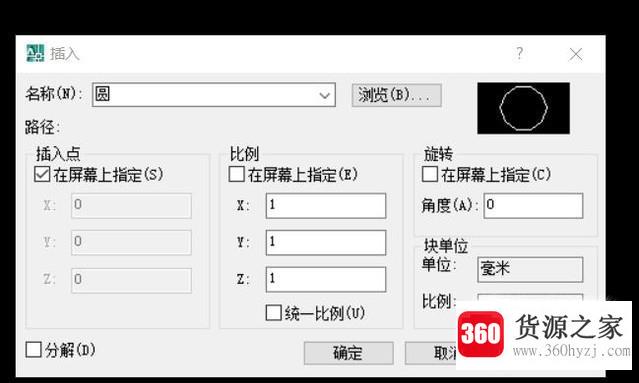Screen dimensions: 639x383
Task: Click the scale Z input field
Action: [326, 280]
